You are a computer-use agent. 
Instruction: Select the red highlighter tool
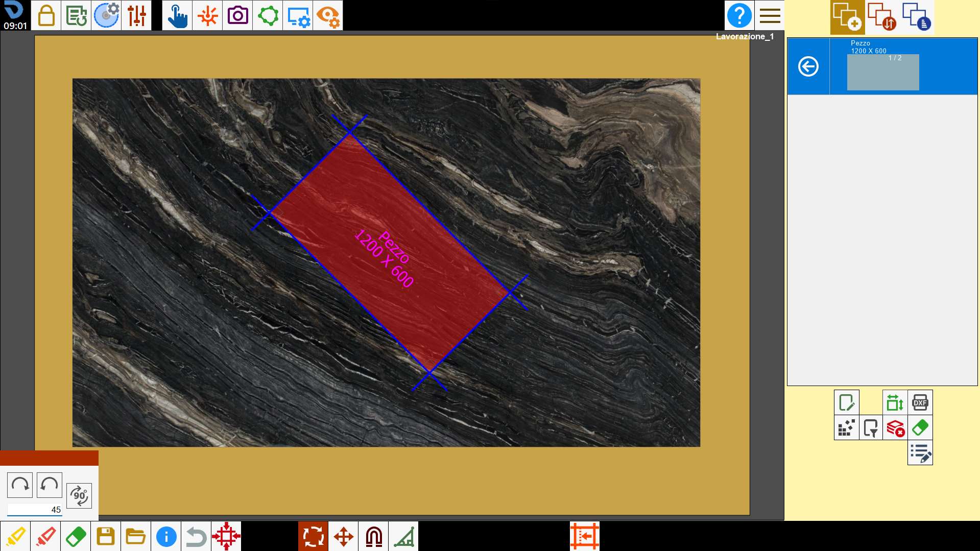[45, 536]
